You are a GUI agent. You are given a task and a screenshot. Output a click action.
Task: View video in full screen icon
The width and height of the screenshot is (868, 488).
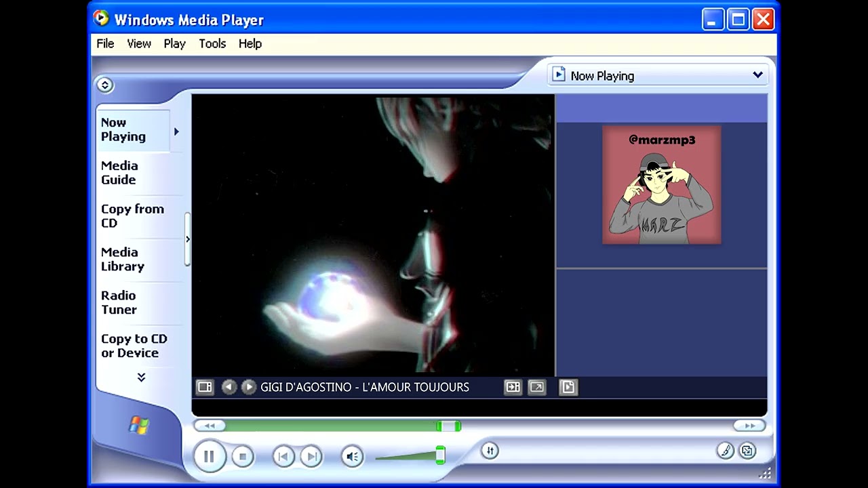coord(536,387)
